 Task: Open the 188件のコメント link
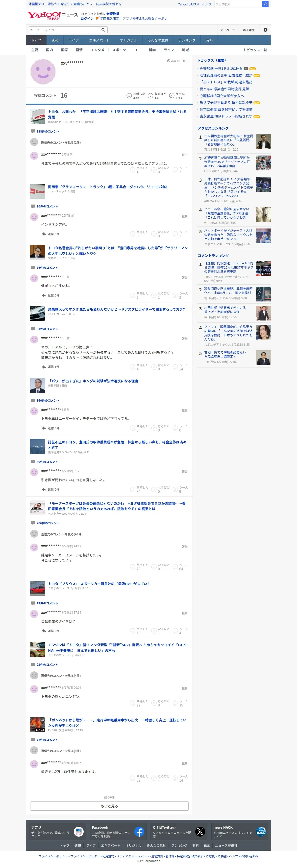tap(48, 131)
